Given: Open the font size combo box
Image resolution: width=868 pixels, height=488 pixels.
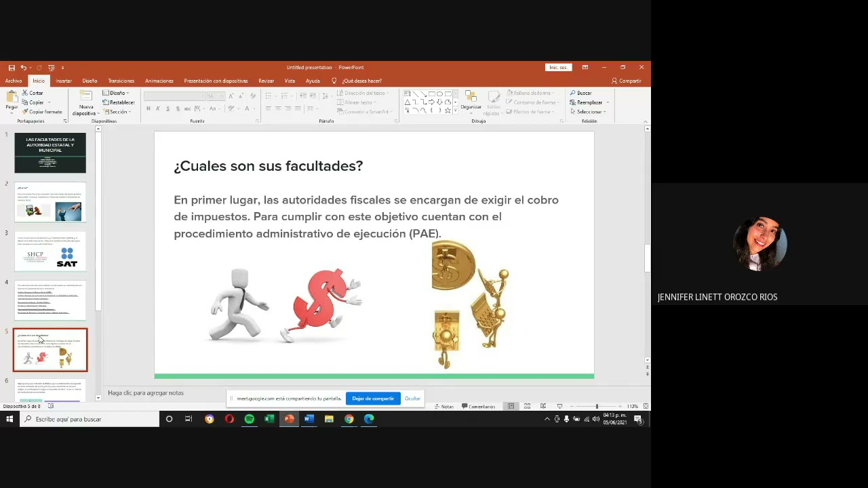Looking at the screenshot, I should tap(216, 96).
